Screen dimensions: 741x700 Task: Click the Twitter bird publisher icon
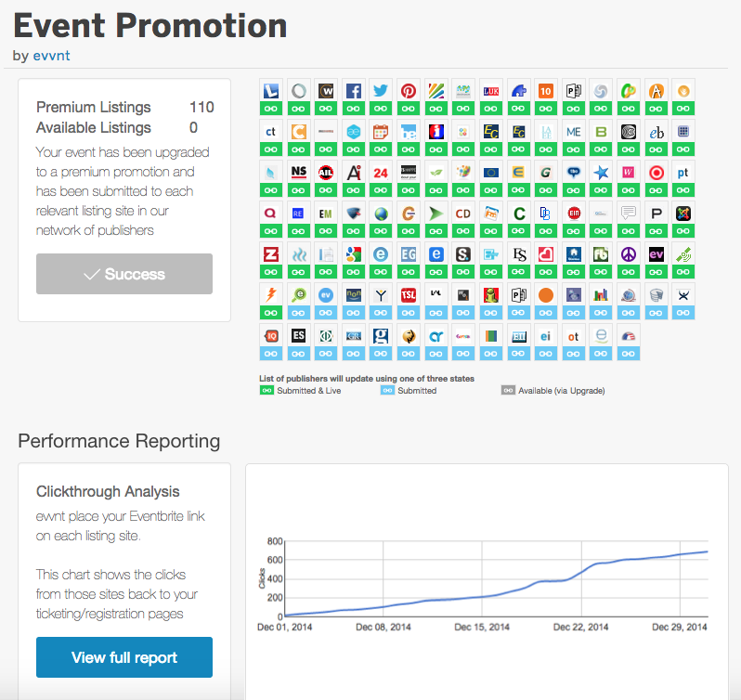381,91
